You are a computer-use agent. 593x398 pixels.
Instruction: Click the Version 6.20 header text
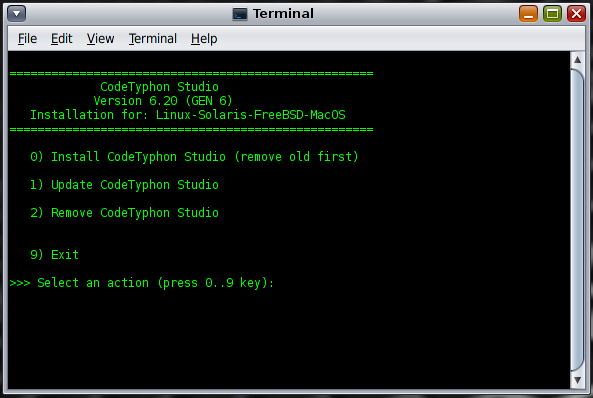pyautogui.click(x=163, y=101)
